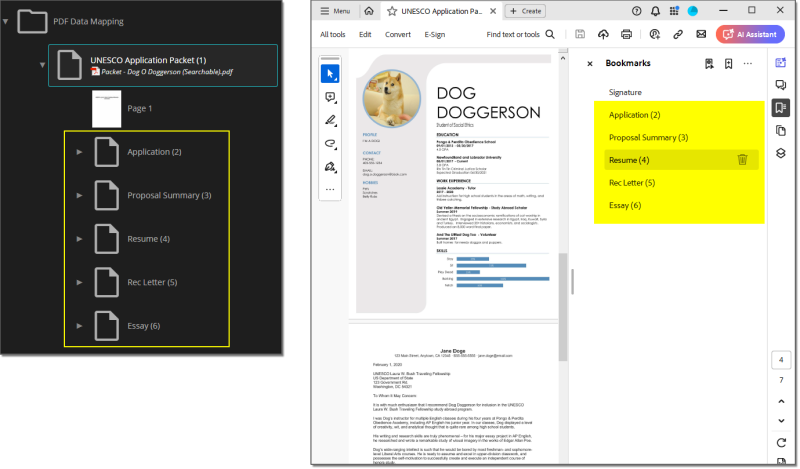The height and width of the screenshot is (469, 800).
Task: Select the highlighter pen tool
Action: [x=330, y=120]
